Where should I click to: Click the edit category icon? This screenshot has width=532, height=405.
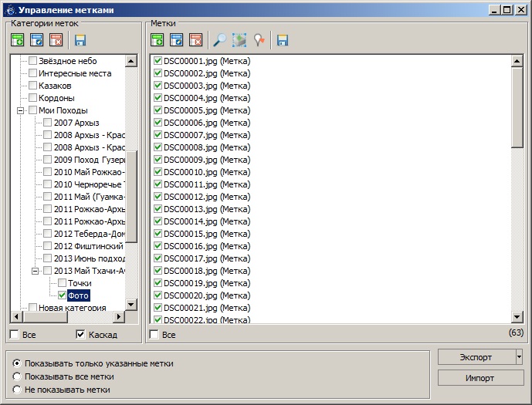[x=36, y=40]
